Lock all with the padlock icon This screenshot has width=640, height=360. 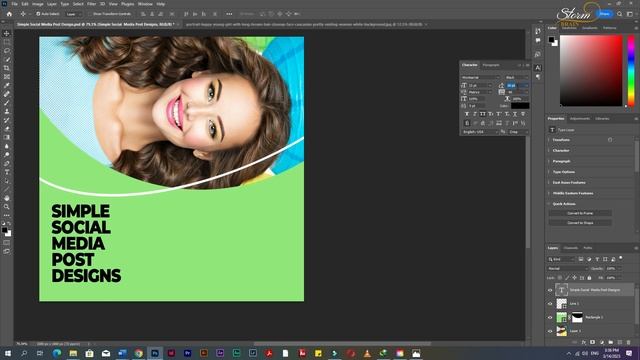pyautogui.click(x=589, y=278)
